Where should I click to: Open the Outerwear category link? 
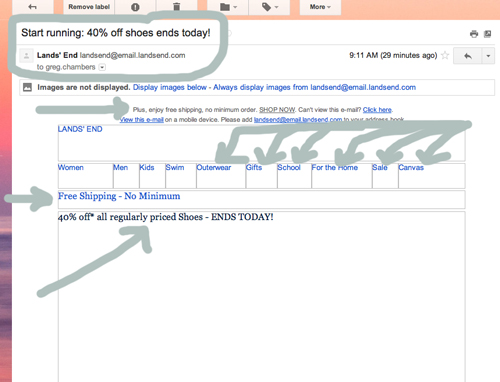click(214, 167)
